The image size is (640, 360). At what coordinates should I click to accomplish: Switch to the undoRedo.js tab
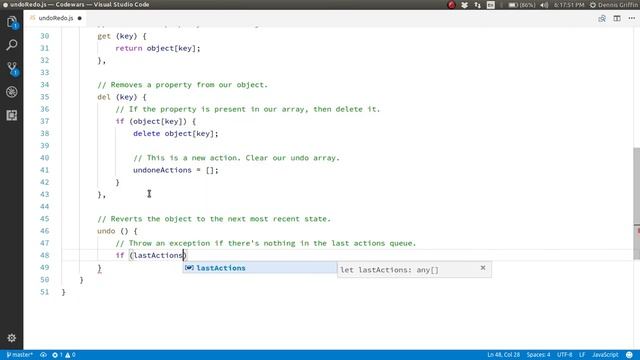56,18
